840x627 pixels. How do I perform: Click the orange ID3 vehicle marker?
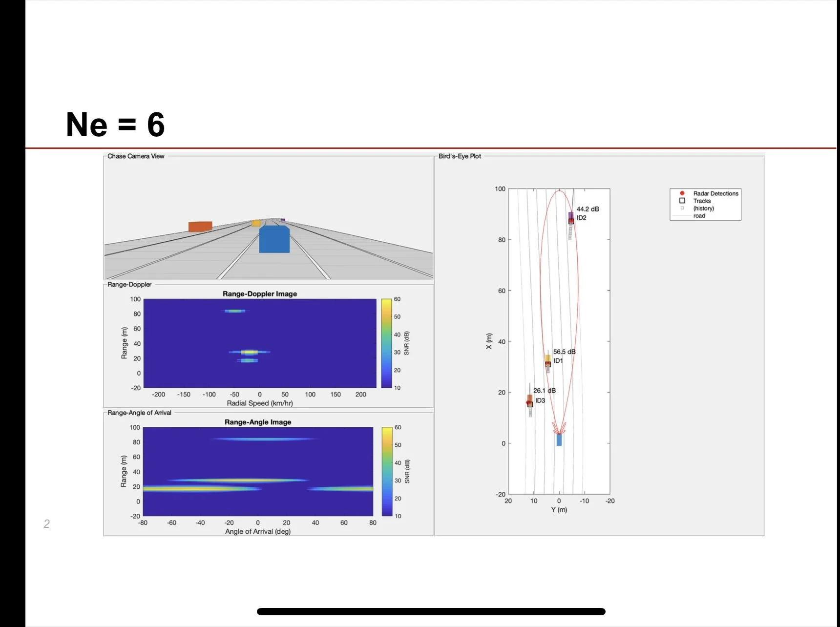tap(530, 400)
